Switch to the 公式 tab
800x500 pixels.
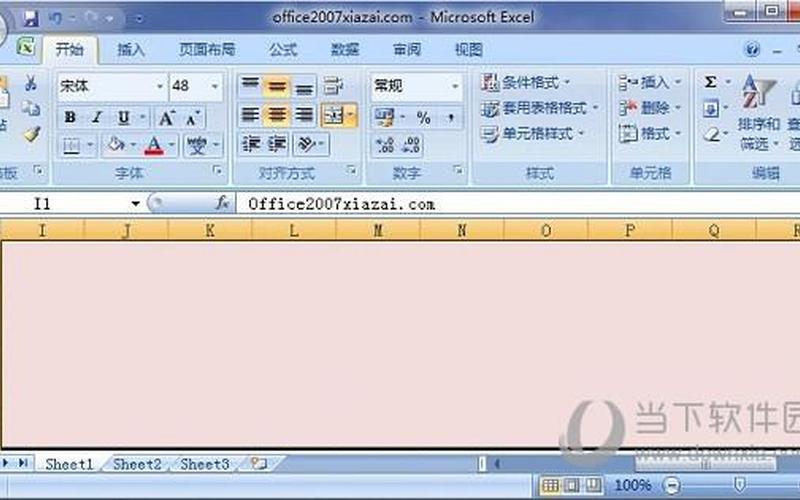[x=283, y=49]
